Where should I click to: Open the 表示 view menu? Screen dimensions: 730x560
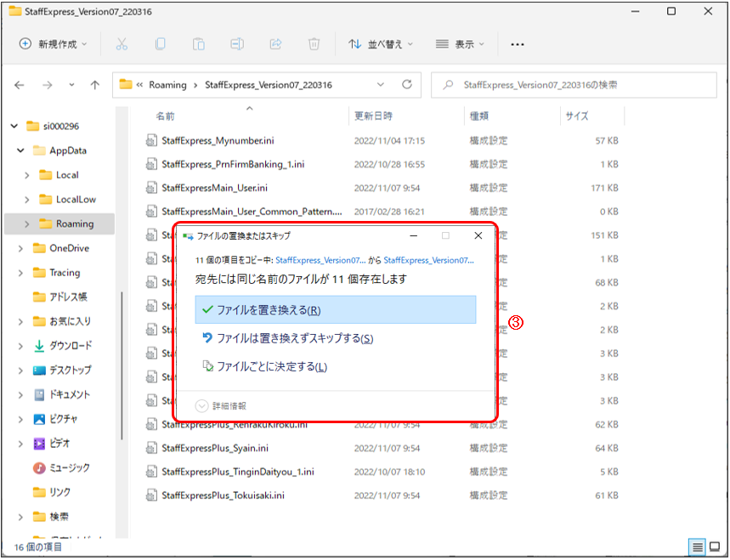pos(460,44)
